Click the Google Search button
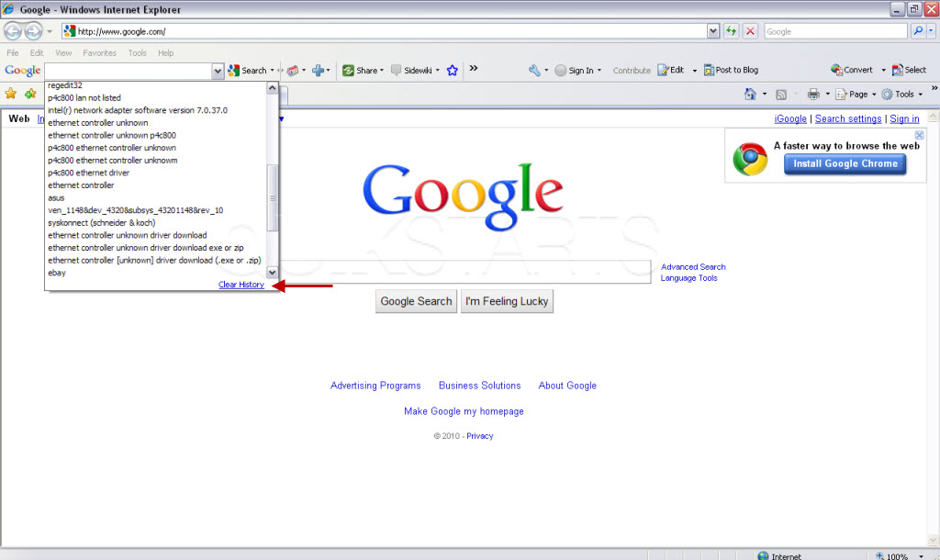 [x=416, y=301]
